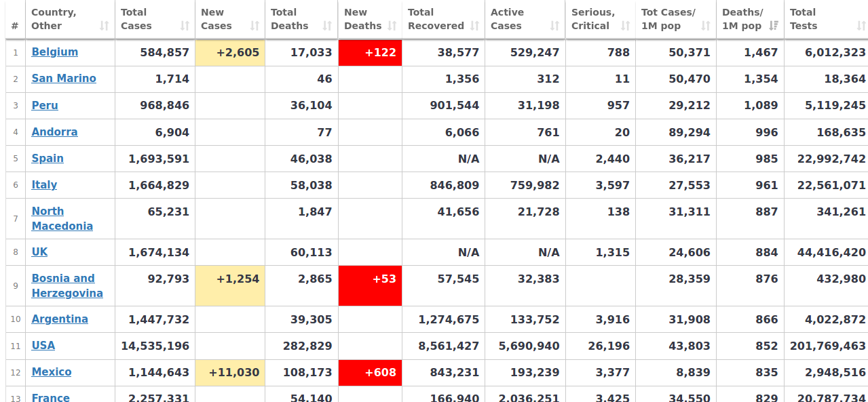Click sort arrows icon in Total Deaths column

coord(327,26)
